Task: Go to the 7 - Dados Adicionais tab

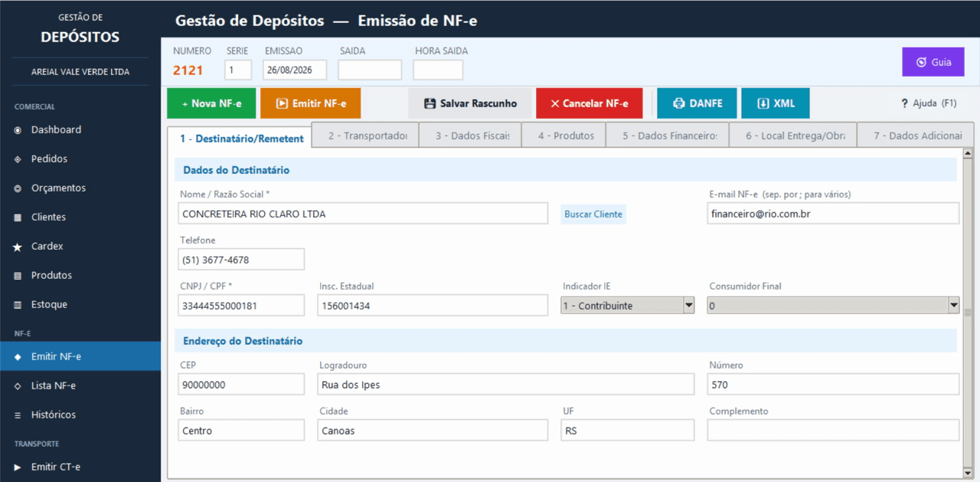Action: tap(916, 135)
